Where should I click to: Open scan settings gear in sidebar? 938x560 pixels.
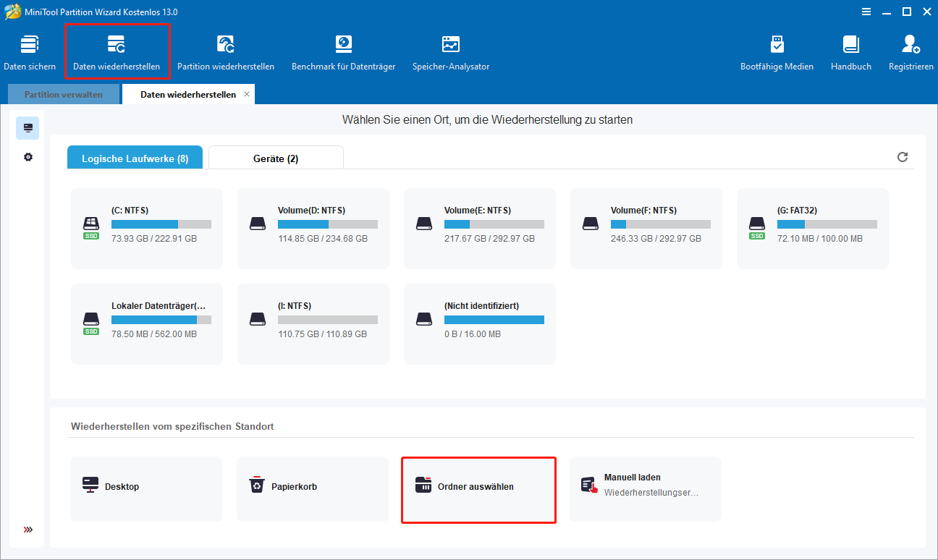(28, 157)
